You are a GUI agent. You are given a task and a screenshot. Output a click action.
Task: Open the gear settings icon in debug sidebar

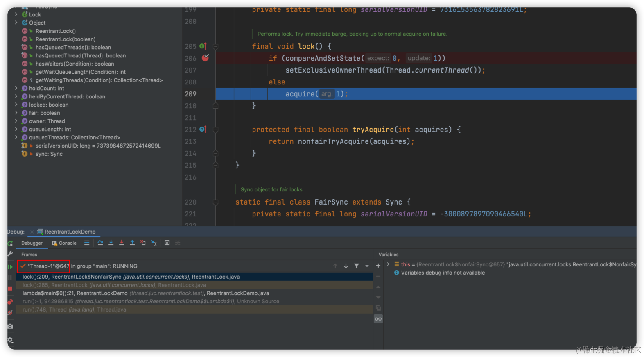10,340
